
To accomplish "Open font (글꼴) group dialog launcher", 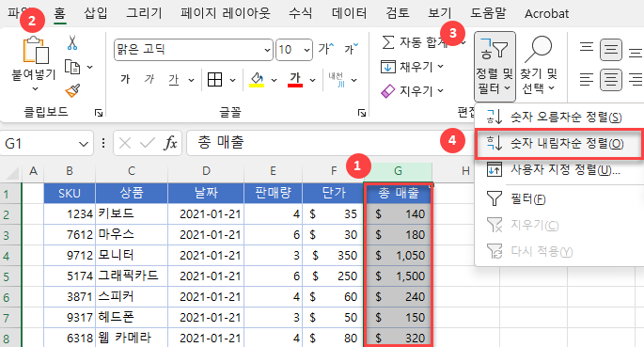I will (362, 113).
